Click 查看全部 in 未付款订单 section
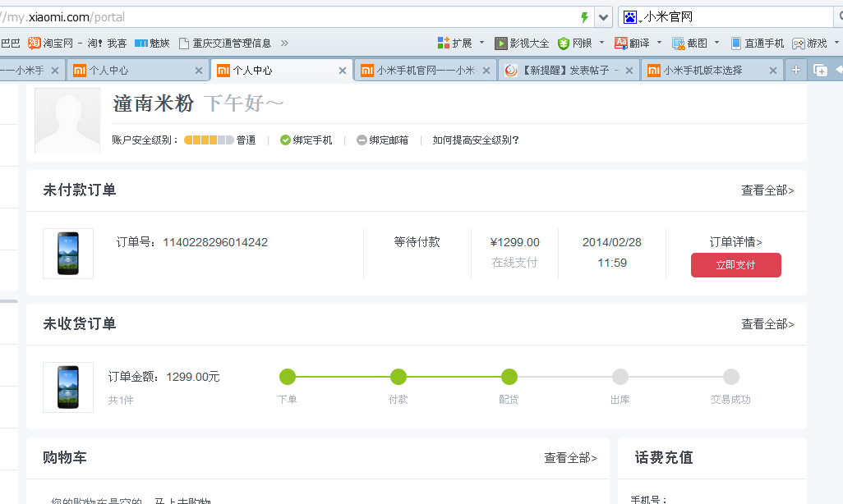The width and height of the screenshot is (843, 504). 767,190
